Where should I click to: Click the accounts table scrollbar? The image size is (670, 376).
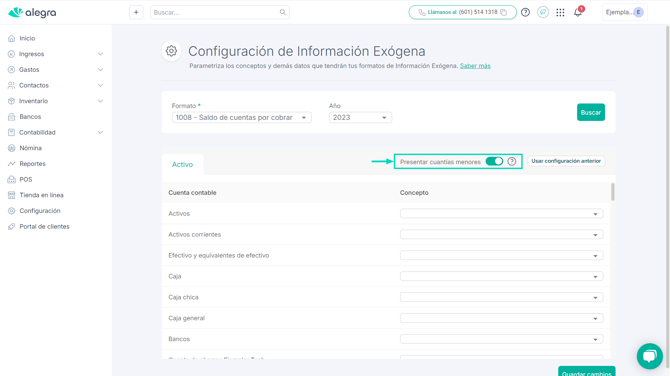(612, 192)
